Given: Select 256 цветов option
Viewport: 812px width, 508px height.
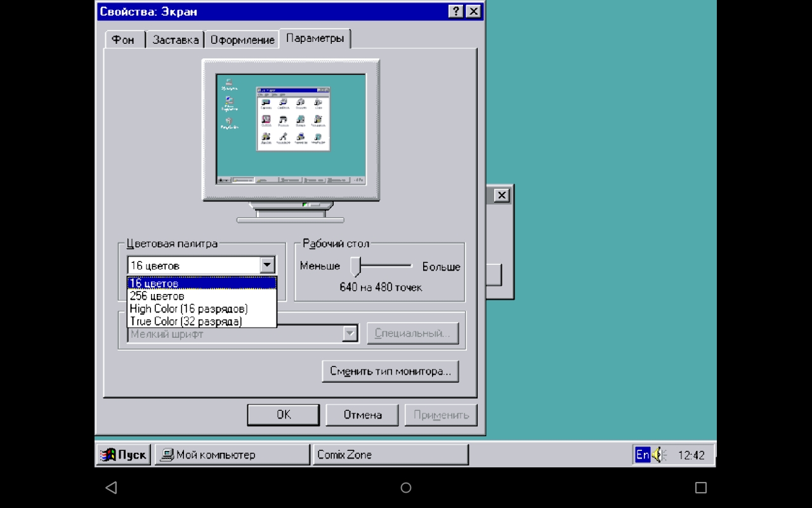Looking at the screenshot, I should click(202, 296).
